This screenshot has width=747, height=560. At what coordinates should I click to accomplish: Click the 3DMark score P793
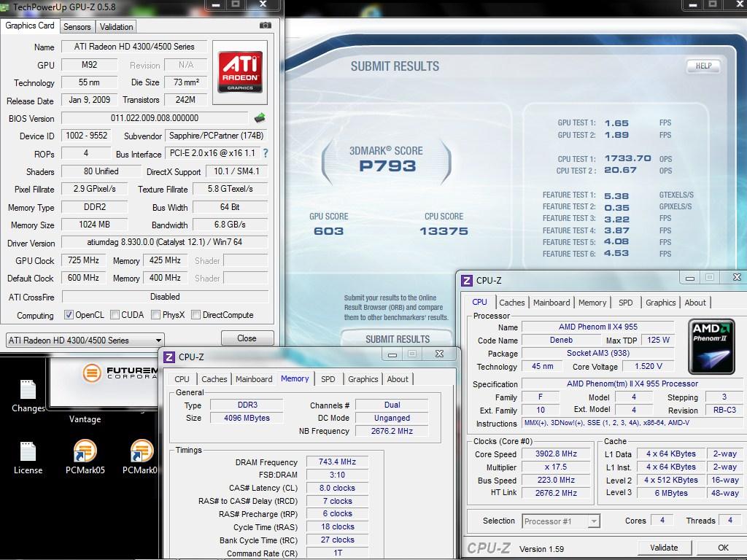click(x=387, y=166)
